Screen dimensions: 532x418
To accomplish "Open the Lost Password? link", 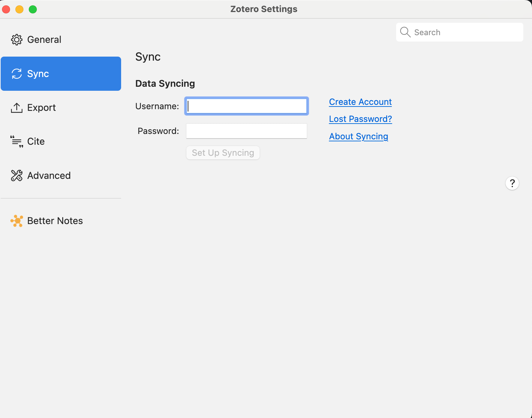I will coord(360,119).
